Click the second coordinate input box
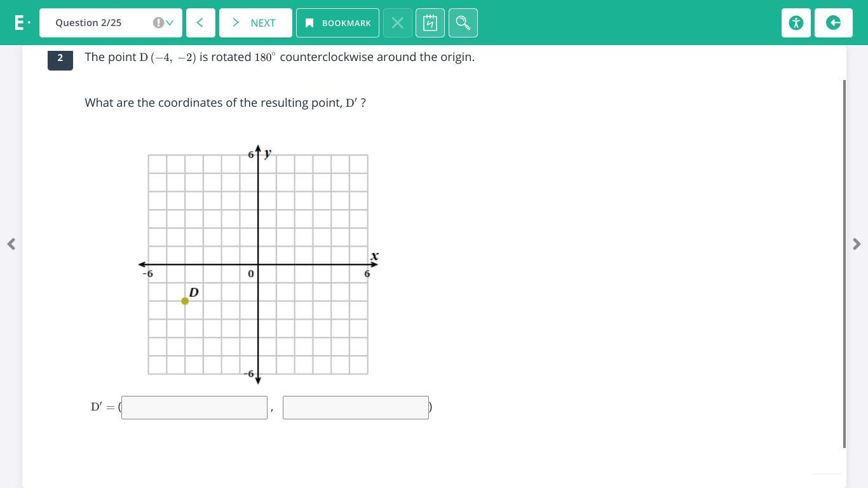The image size is (868, 488). coord(356,407)
